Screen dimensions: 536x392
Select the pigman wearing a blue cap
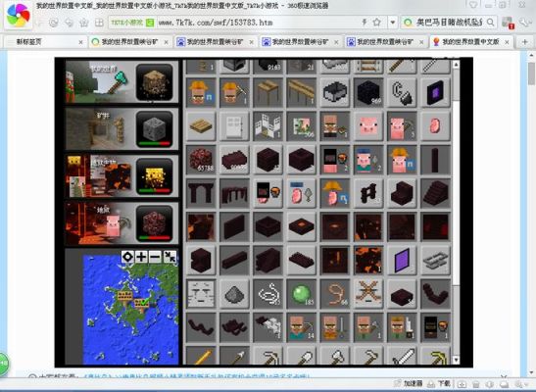[368, 160]
